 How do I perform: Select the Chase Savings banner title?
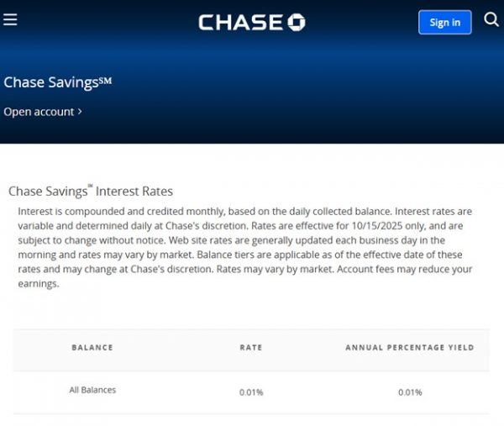click(57, 82)
